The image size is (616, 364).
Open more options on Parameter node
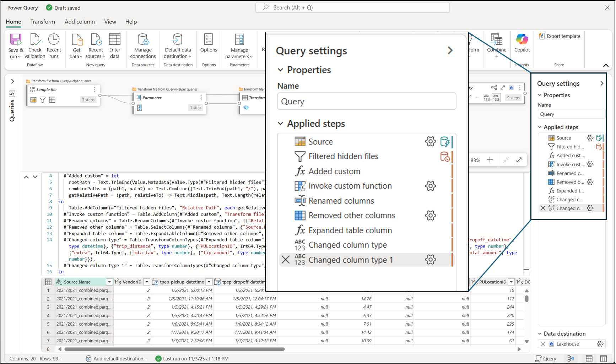click(x=201, y=98)
